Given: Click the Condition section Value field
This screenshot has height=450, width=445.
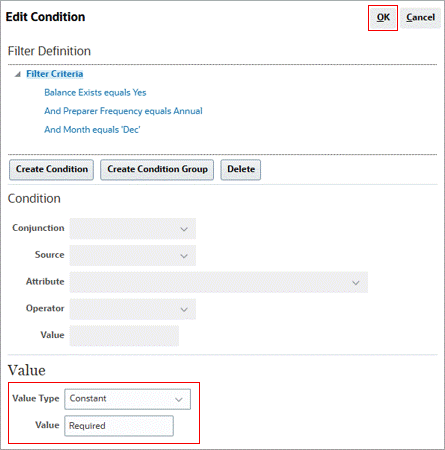Looking at the screenshot, I should (124, 336).
